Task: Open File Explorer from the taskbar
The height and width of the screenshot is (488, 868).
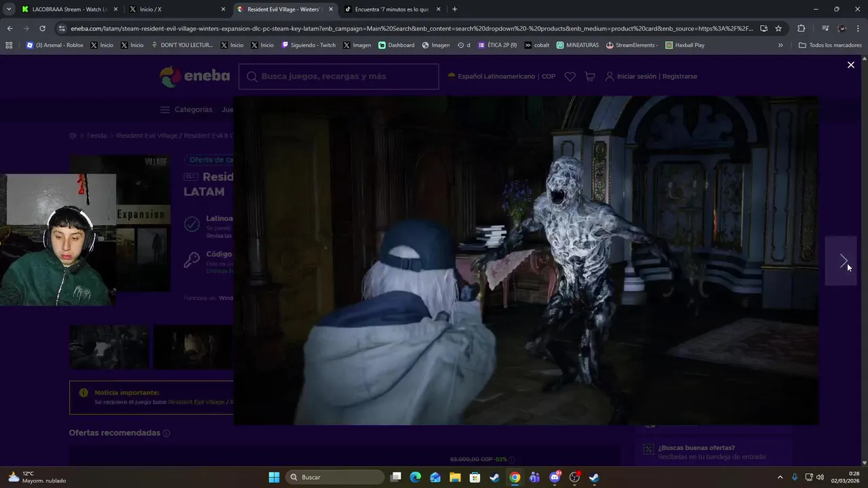Action: [455, 477]
